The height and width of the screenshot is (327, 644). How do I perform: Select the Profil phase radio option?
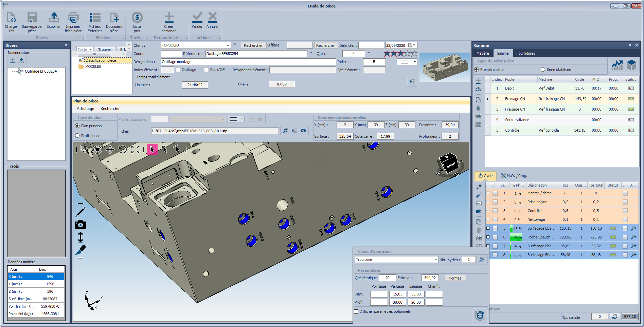pos(77,136)
